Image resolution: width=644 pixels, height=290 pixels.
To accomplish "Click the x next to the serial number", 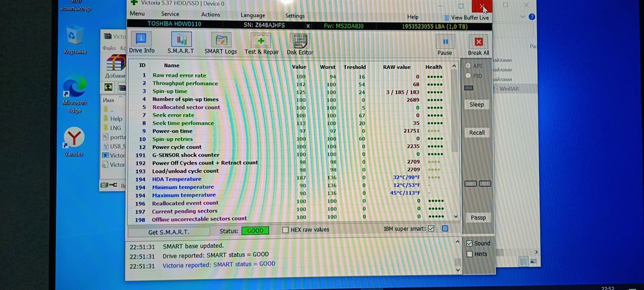I will coord(308,26).
